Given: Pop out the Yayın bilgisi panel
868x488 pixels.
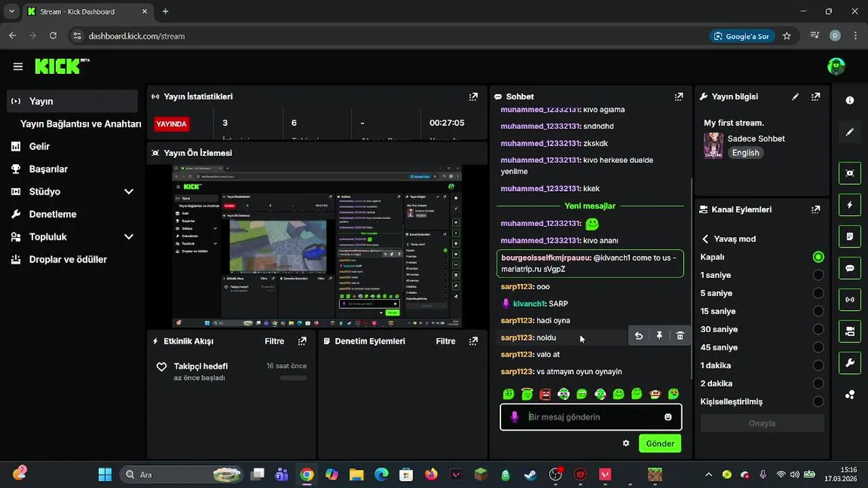Looking at the screenshot, I should pos(816,97).
